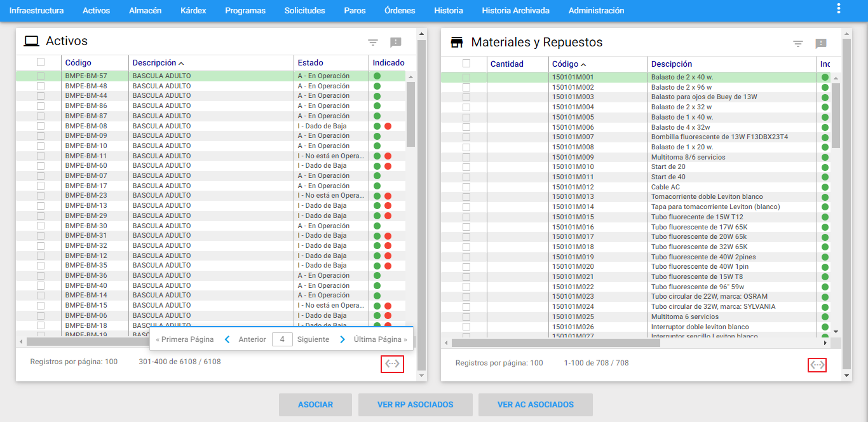Open the Almacén menu

(x=145, y=11)
